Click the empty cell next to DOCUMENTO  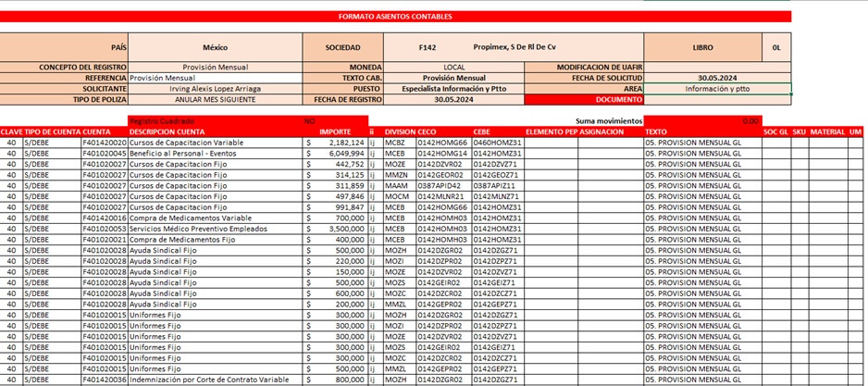coord(717,99)
